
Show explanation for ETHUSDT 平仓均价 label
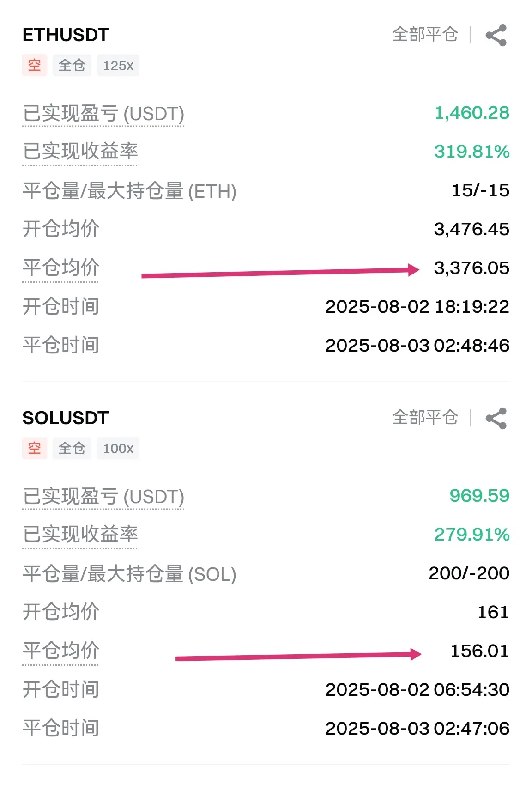pos(61,268)
